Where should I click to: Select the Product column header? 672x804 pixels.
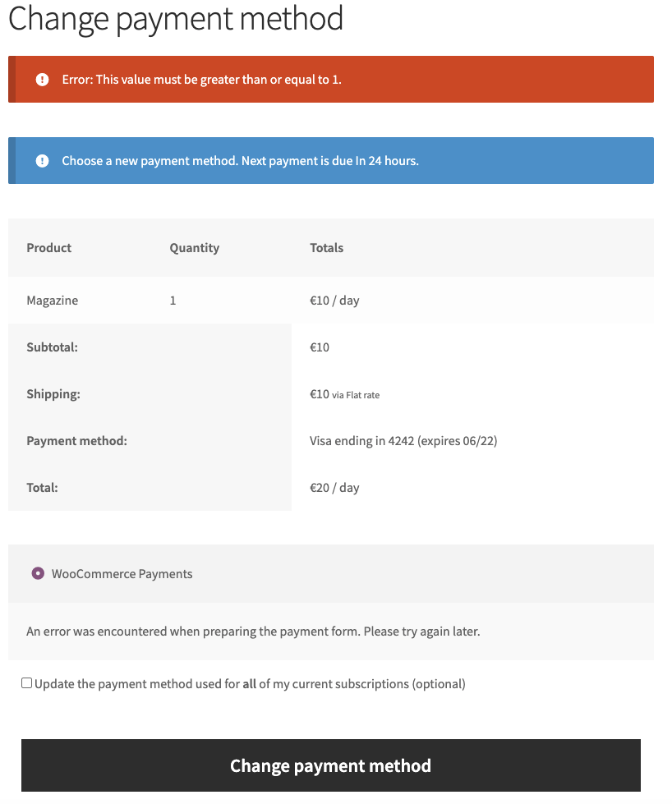click(48, 247)
